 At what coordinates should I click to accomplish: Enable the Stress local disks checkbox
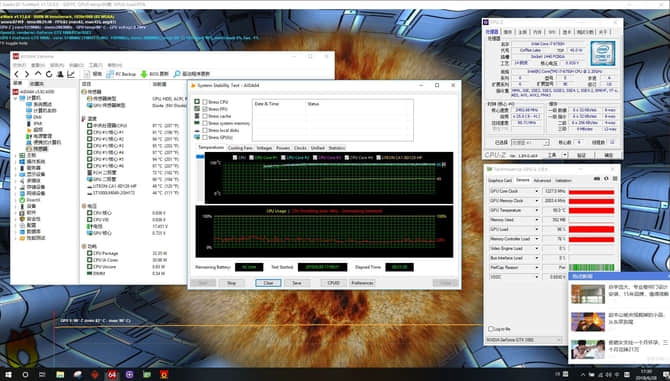tap(205, 130)
